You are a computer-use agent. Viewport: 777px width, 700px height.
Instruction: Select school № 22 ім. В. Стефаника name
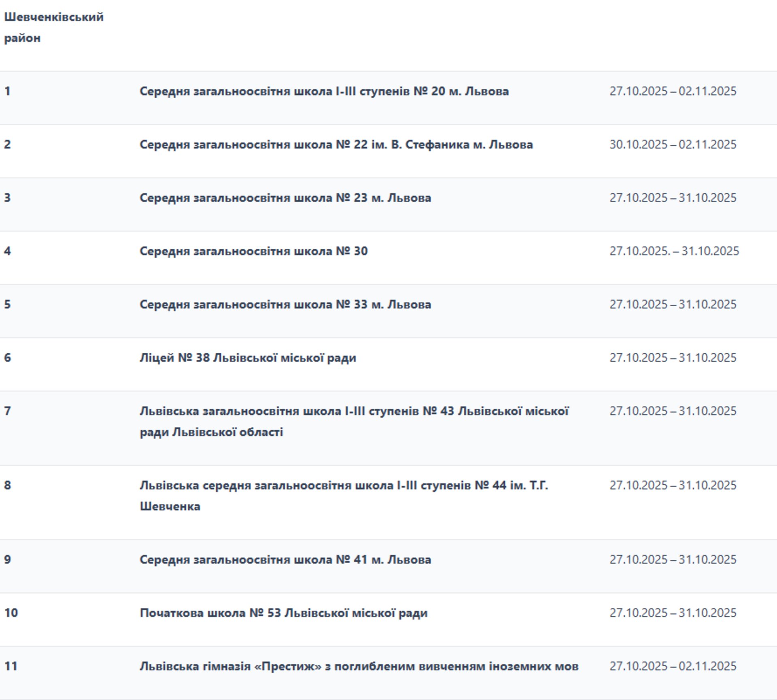336,145
